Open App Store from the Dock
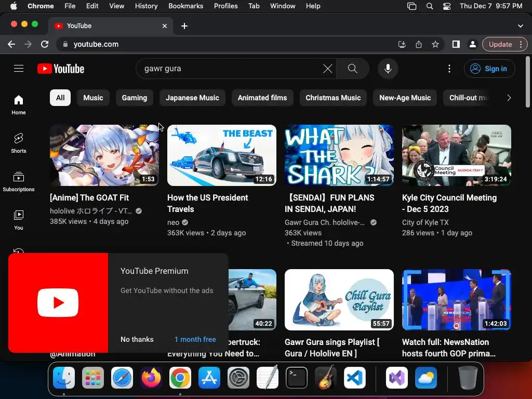Viewport: 532px width, 399px height. (209, 377)
